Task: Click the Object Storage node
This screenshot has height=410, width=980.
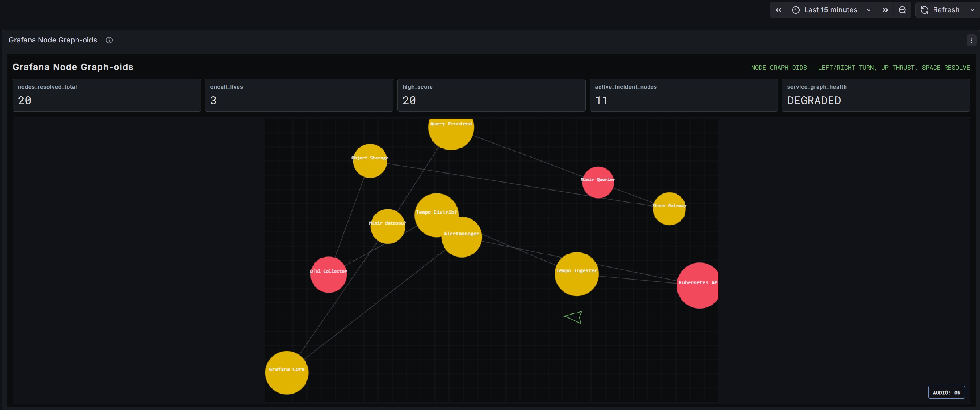Action: pyautogui.click(x=370, y=161)
